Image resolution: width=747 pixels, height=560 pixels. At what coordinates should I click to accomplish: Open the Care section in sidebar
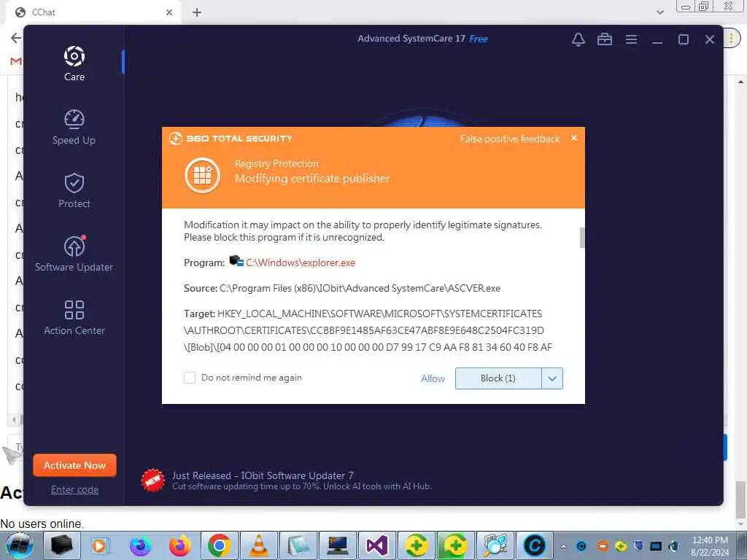pyautogui.click(x=74, y=63)
